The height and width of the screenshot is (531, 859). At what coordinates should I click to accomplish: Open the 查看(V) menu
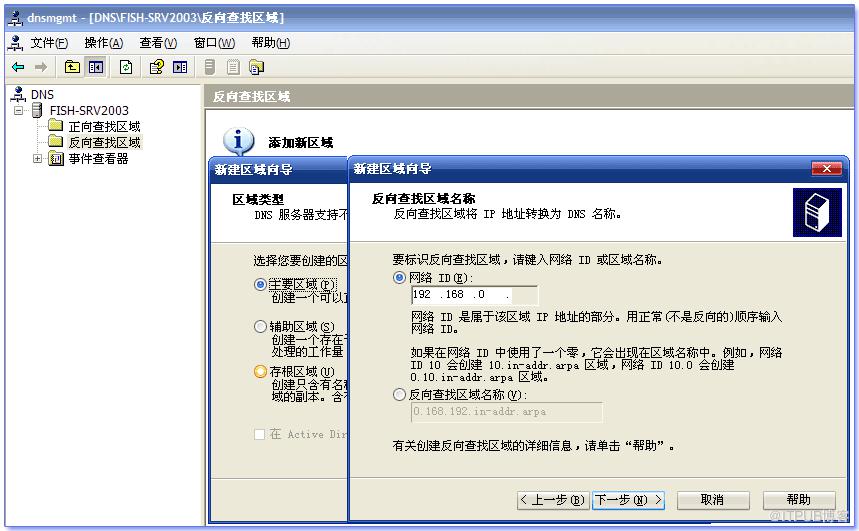click(158, 43)
